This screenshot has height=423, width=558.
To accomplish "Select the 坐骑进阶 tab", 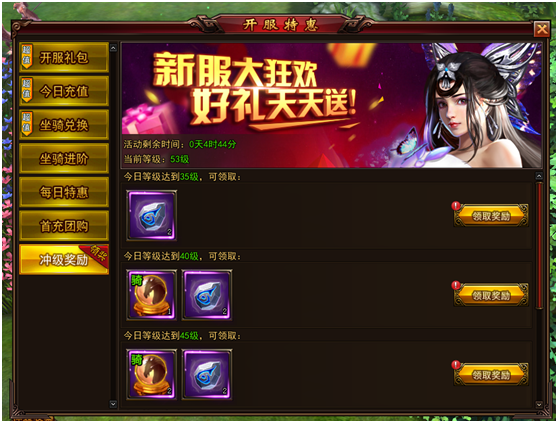I will pos(64,158).
